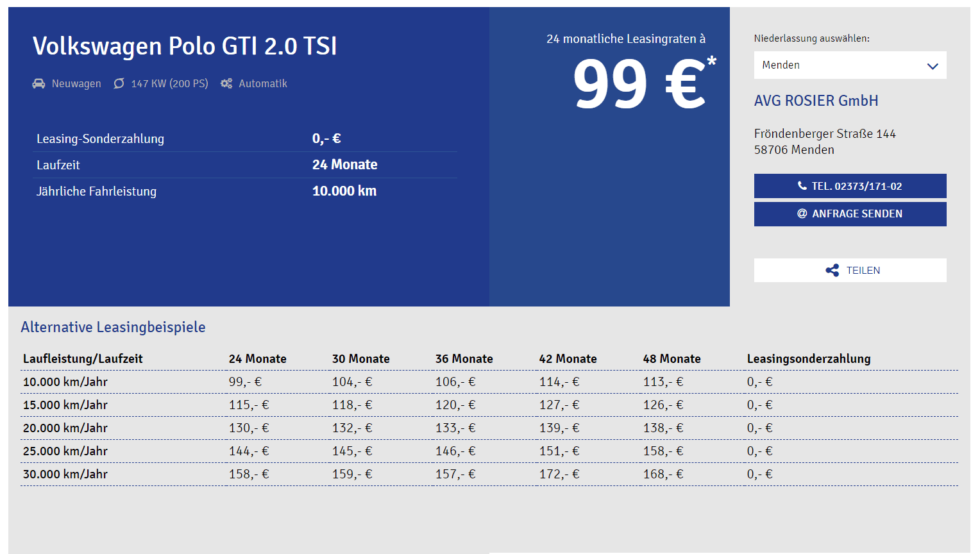Screen dimensions: 980x554
Task: Click the 120,- € rate cell
Action: [455, 405]
